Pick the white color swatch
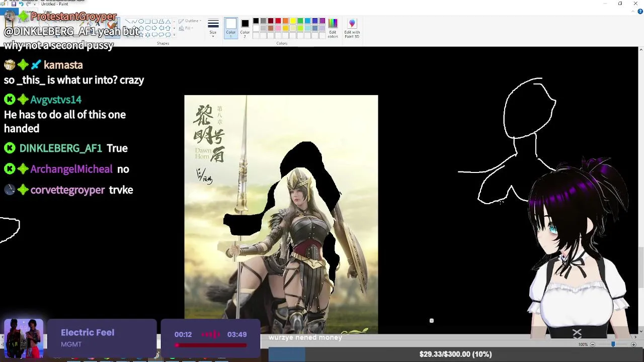 256,28
